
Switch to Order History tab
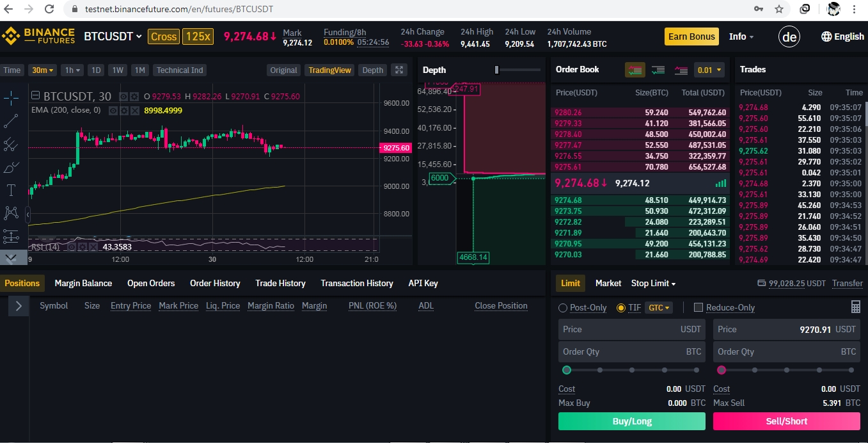pos(215,283)
